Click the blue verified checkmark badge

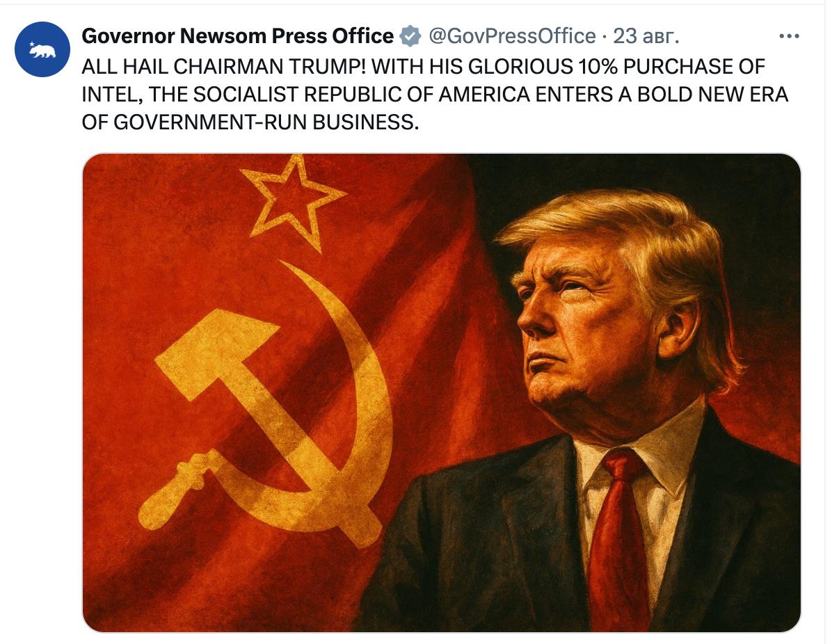tap(410, 36)
